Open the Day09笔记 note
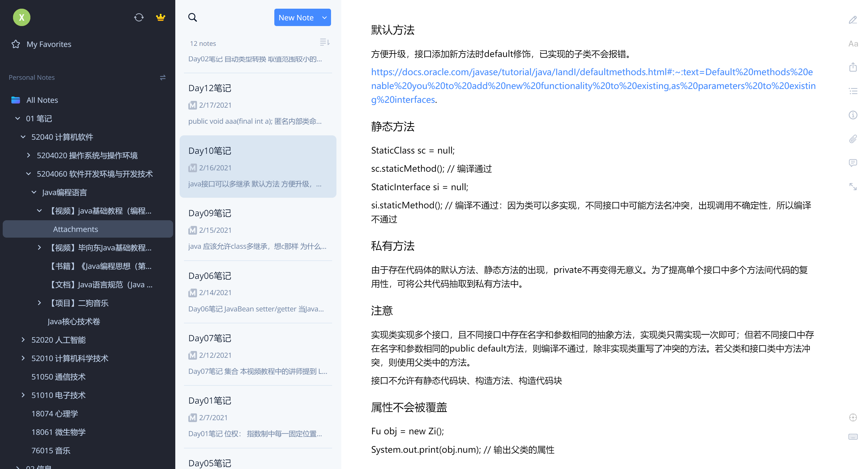The image size is (868, 469). (x=258, y=229)
